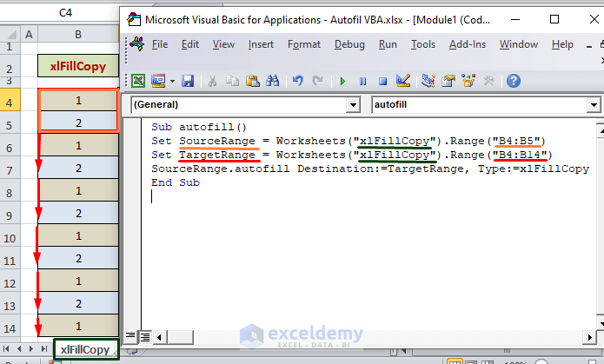Image resolution: width=604 pixels, height=364 pixels.
Task: Click the last sheet navigation arrow
Action: [45, 349]
